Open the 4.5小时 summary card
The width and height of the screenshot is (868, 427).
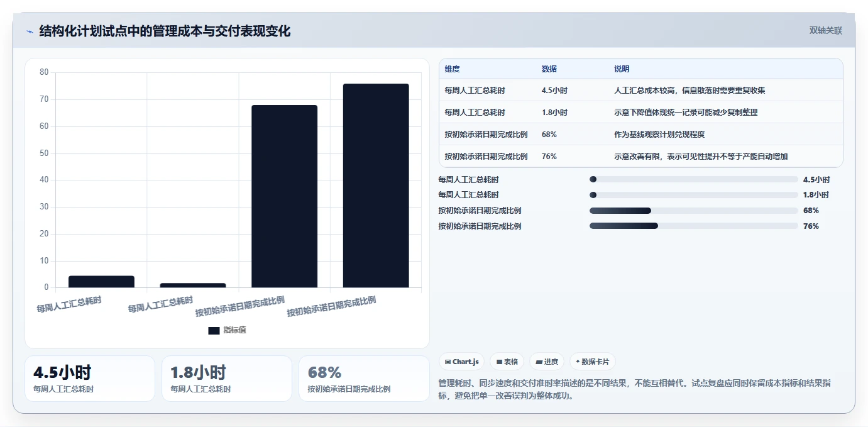click(x=90, y=379)
